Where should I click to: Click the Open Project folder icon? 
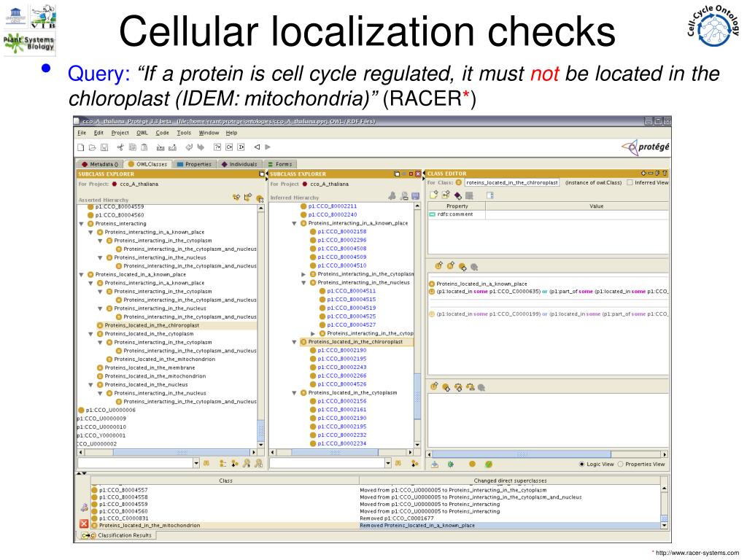[x=92, y=147]
